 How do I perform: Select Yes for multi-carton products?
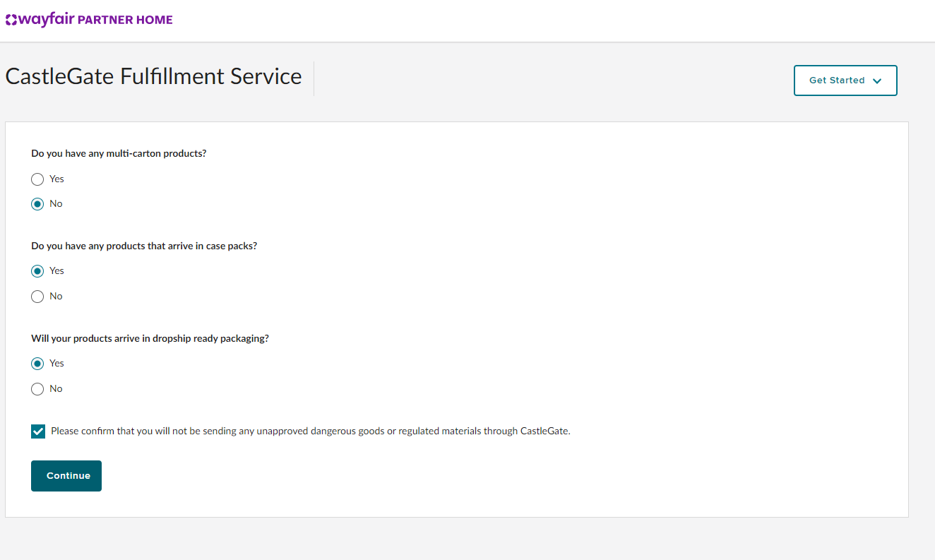coord(38,179)
